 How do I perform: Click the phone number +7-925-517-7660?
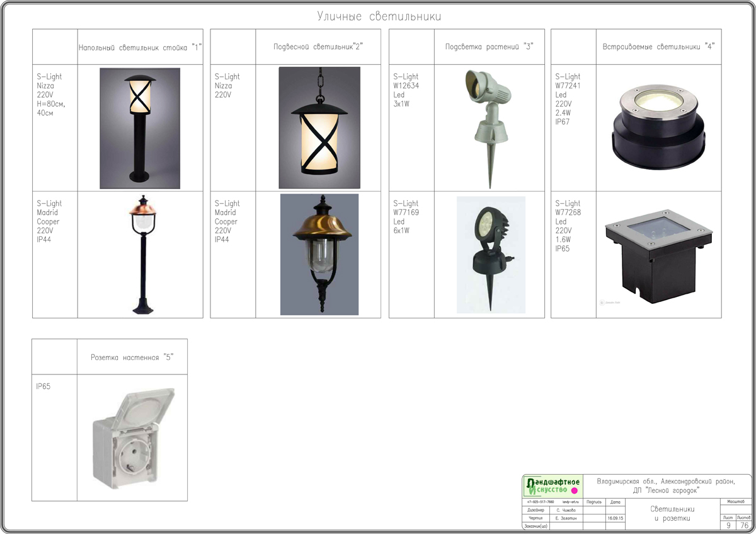click(x=541, y=502)
